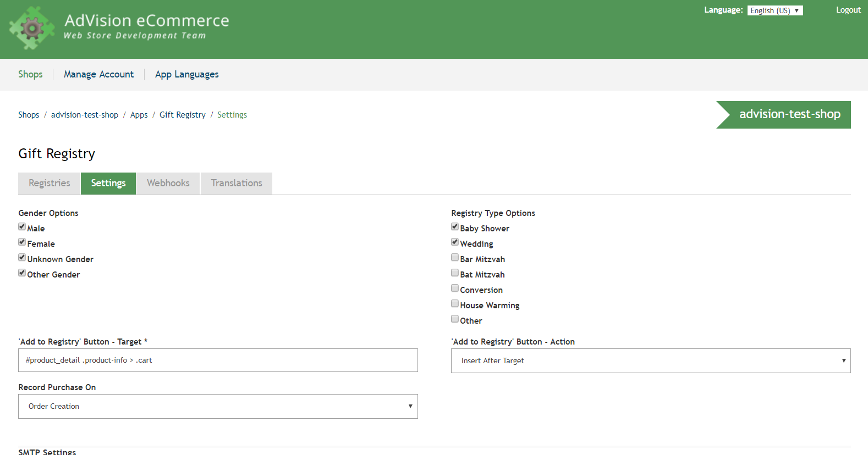868x455 pixels.
Task: Open the Translations tab
Action: [236, 184]
